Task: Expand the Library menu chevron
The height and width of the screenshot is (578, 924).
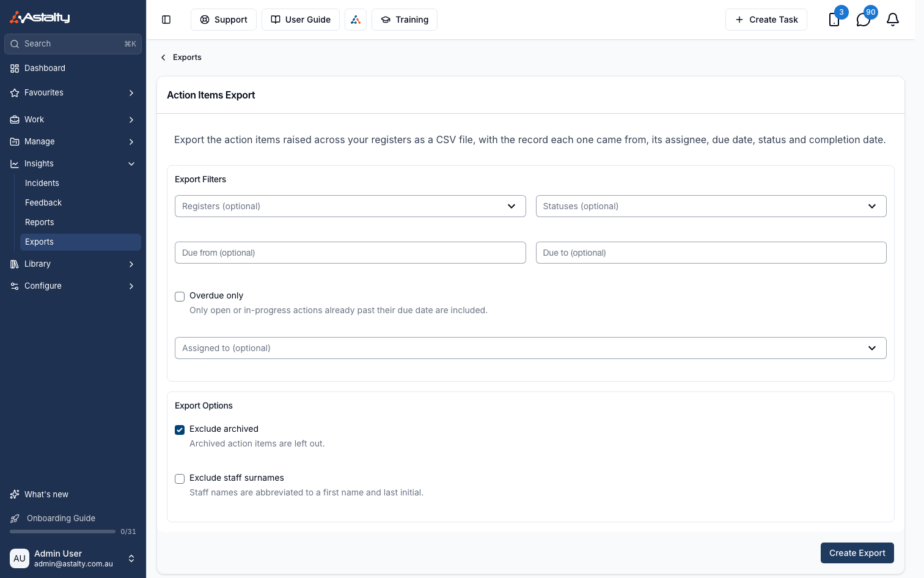Action: click(131, 264)
